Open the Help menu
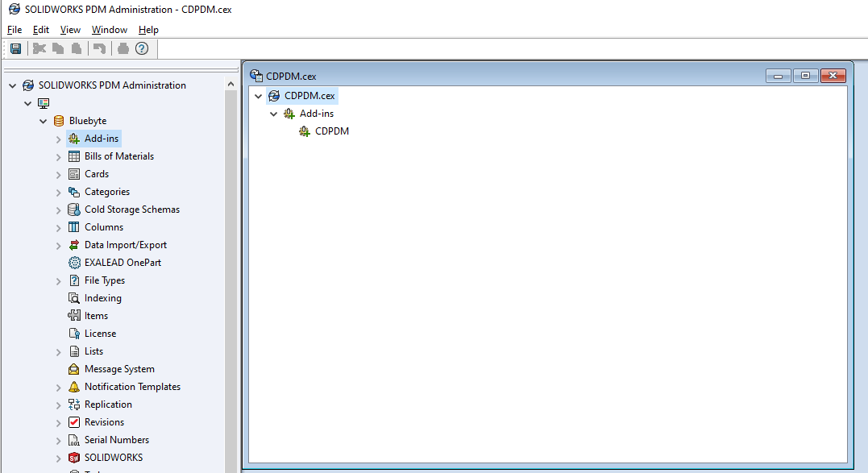Image resolution: width=868 pixels, height=473 pixels. (148, 29)
